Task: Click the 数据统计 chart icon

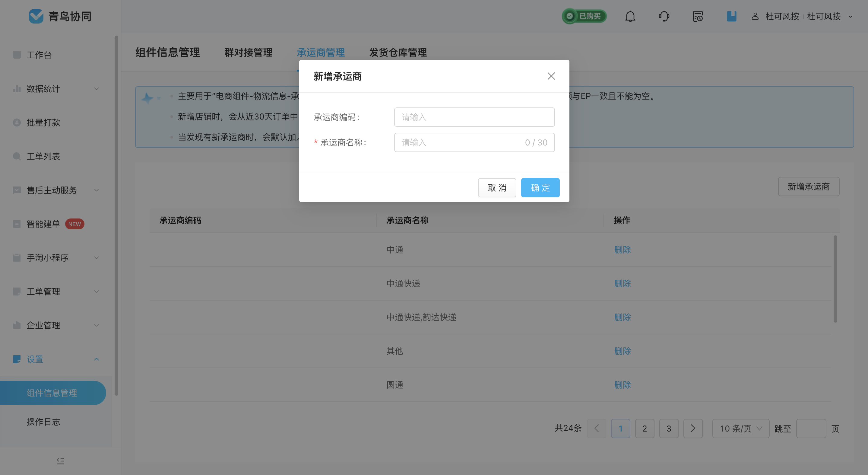Action: point(17,89)
